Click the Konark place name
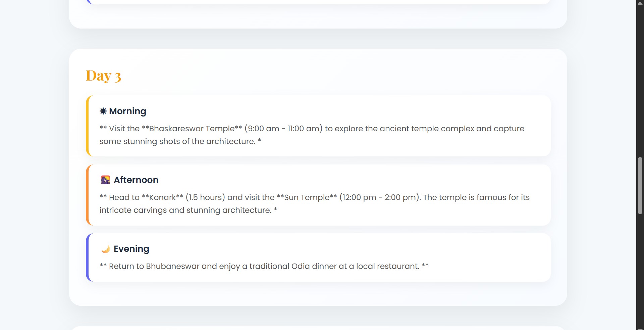 (162, 197)
